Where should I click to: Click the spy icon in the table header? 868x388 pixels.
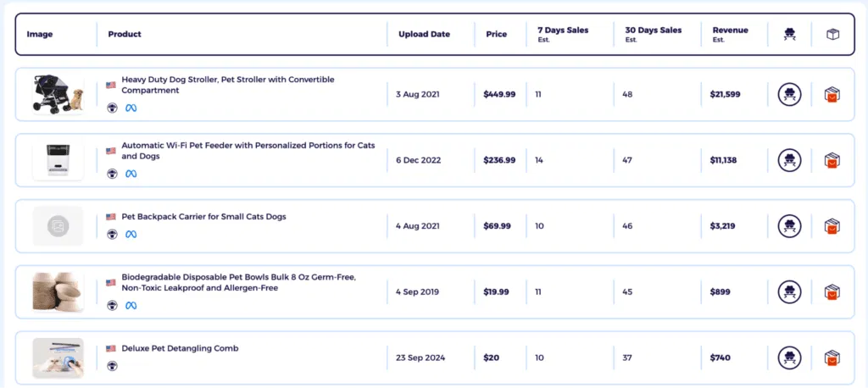pyautogui.click(x=790, y=35)
